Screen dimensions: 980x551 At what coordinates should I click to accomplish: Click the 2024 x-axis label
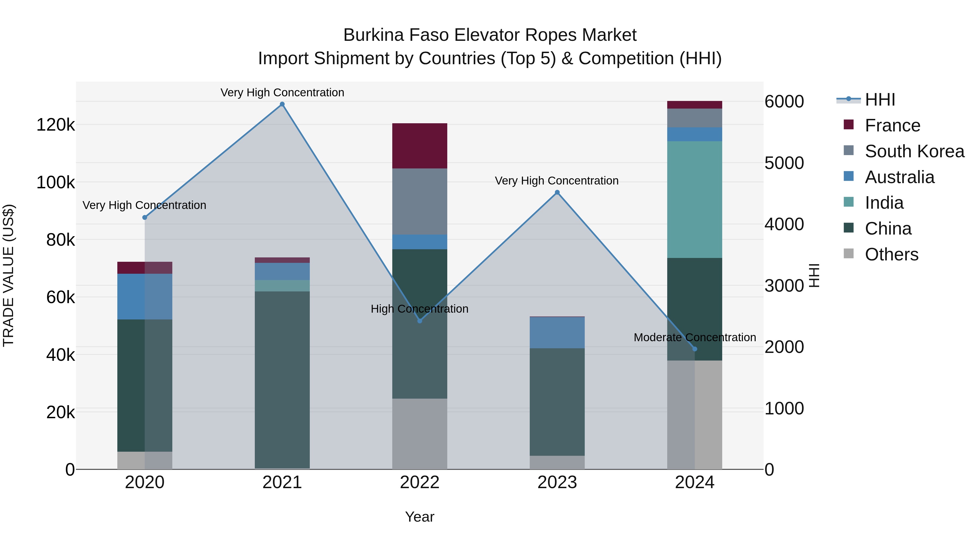[x=695, y=482]
